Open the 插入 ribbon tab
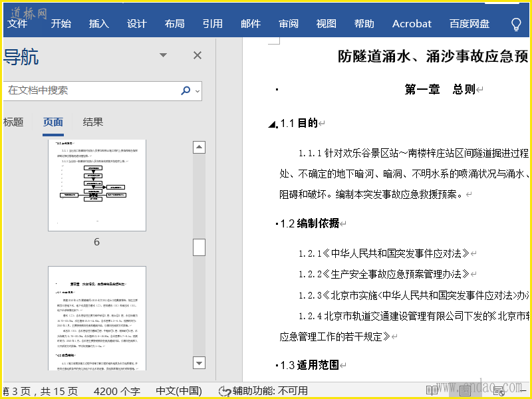Image resolution: width=532 pixels, height=399 pixels. (98, 23)
